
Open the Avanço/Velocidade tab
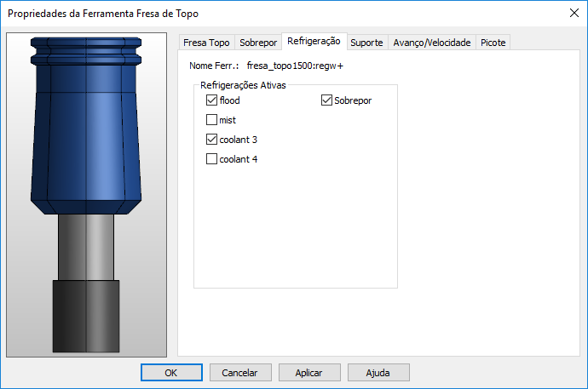tap(431, 43)
